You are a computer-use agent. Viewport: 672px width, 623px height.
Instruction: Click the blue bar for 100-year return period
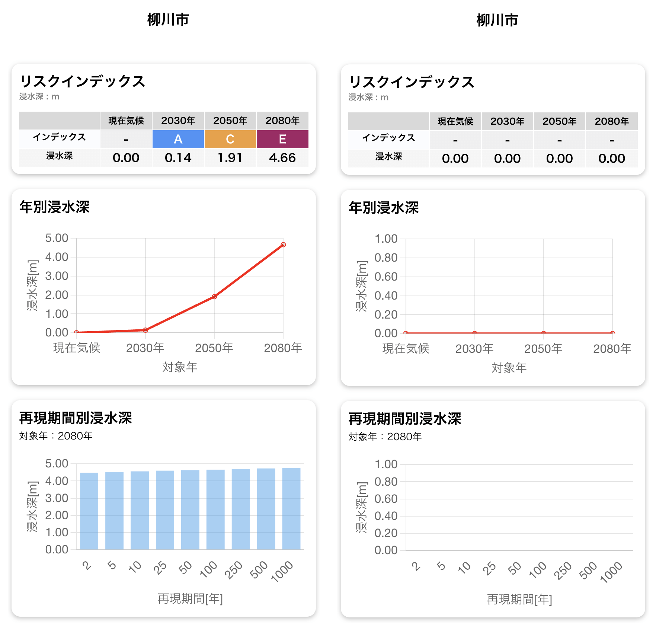pos(215,509)
